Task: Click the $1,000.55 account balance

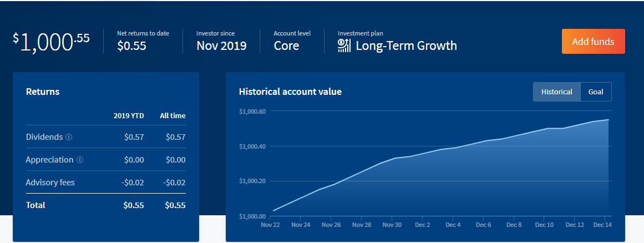Action: (x=52, y=42)
